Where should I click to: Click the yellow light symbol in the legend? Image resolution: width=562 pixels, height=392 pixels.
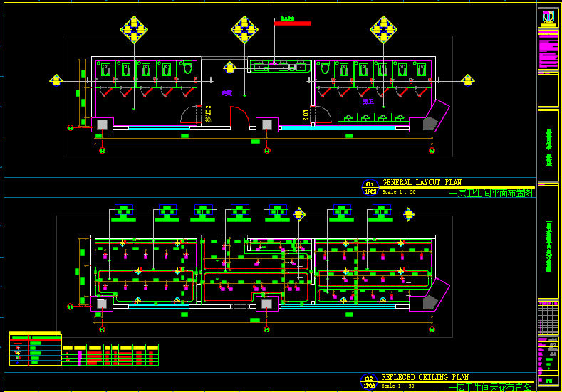click(18, 353)
